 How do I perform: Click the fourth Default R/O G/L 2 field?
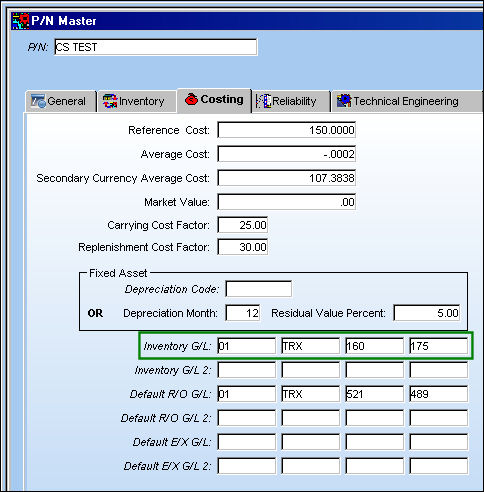[x=439, y=418]
